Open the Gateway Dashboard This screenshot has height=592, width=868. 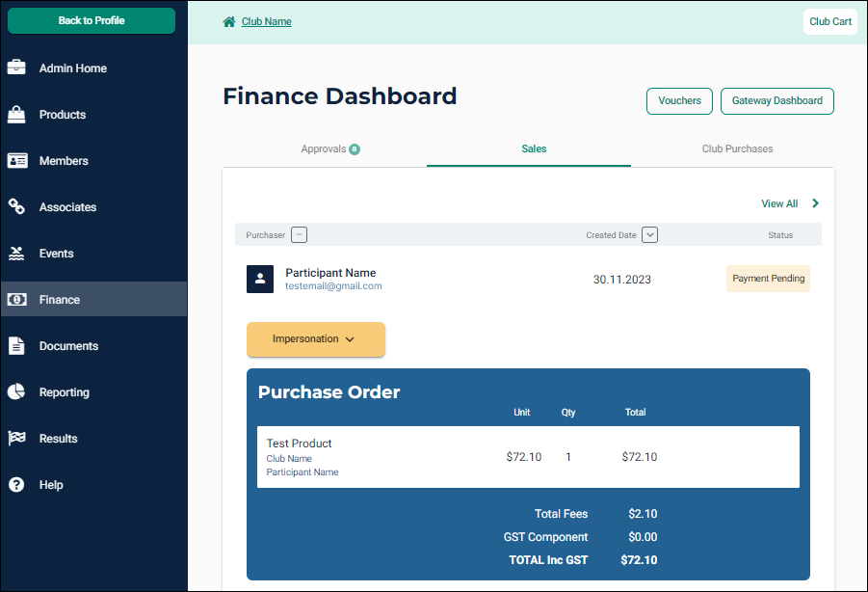tap(777, 101)
